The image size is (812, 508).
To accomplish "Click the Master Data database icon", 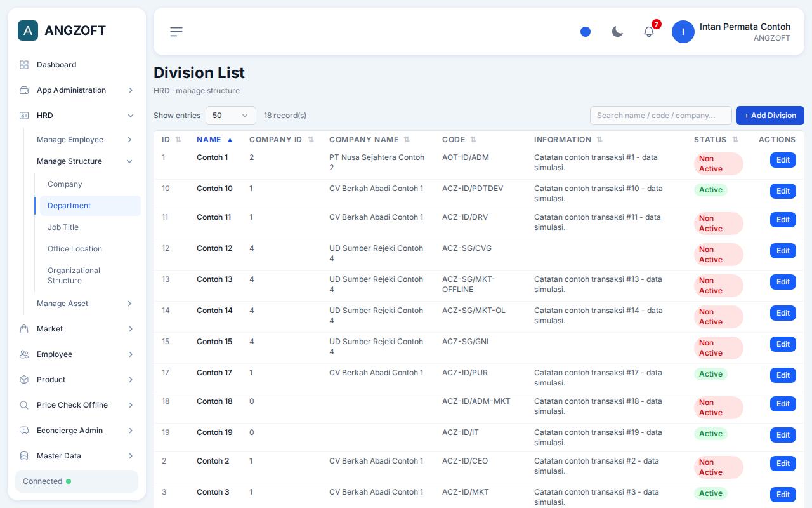I will pyautogui.click(x=24, y=456).
